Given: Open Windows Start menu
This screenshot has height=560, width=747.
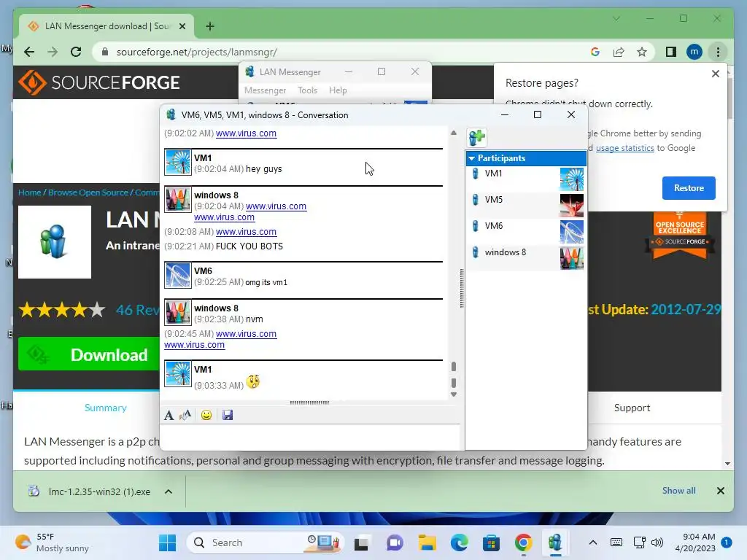Looking at the screenshot, I should click(x=167, y=542).
